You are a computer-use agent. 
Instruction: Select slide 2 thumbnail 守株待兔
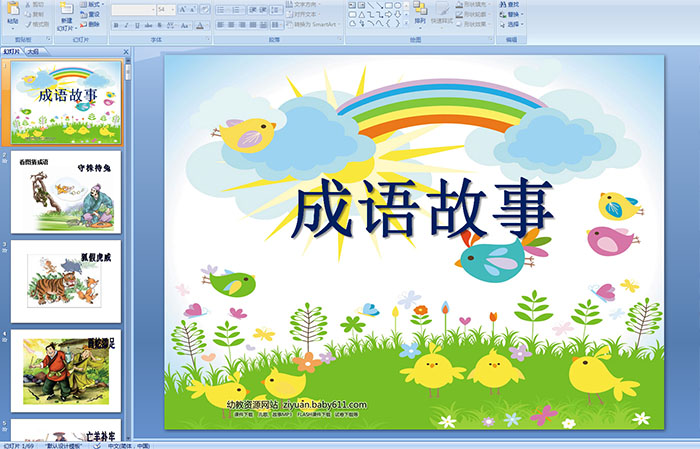tap(66, 192)
